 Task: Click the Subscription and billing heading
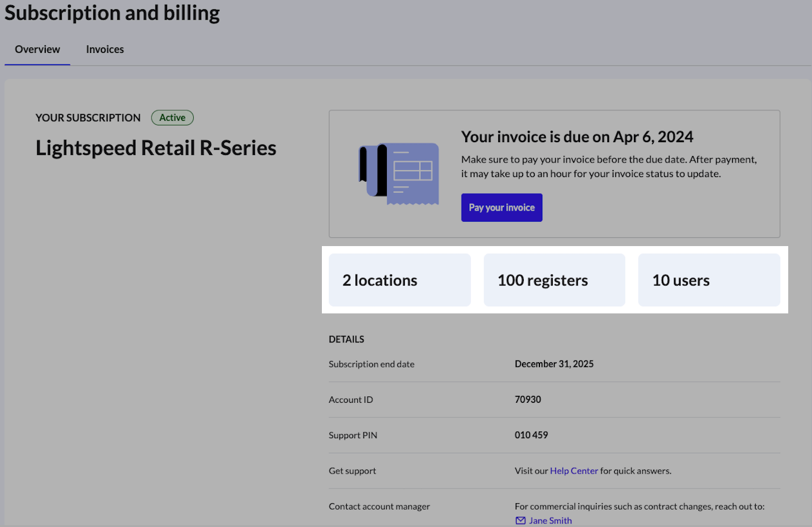(112, 13)
